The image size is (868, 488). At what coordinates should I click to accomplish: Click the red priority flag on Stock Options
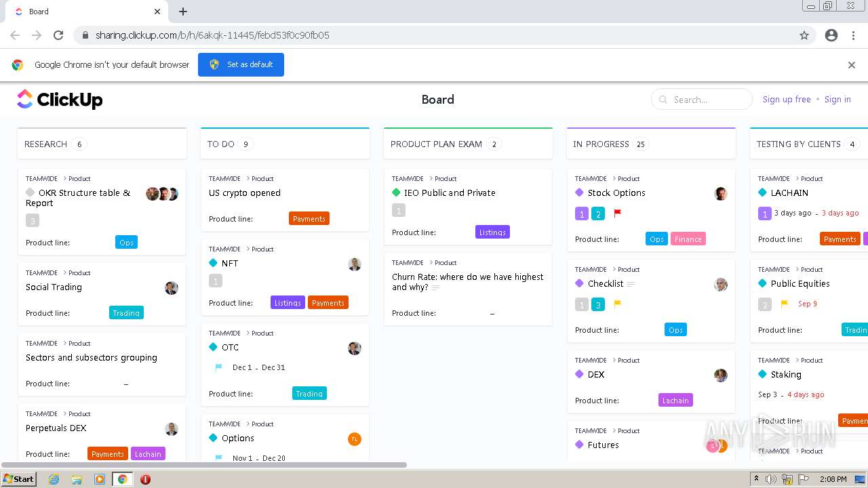pyautogui.click(x=617, y=213)
